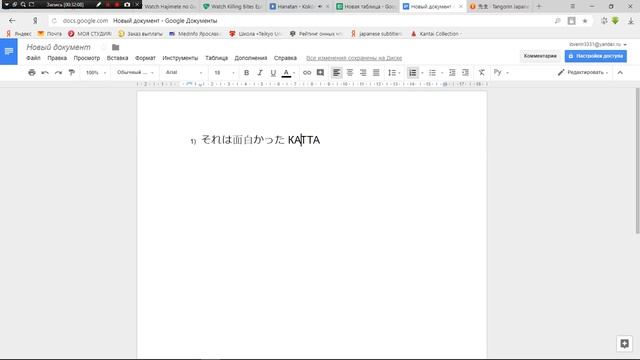Print the document
640x360 pixels.
[x=32, y=73]
